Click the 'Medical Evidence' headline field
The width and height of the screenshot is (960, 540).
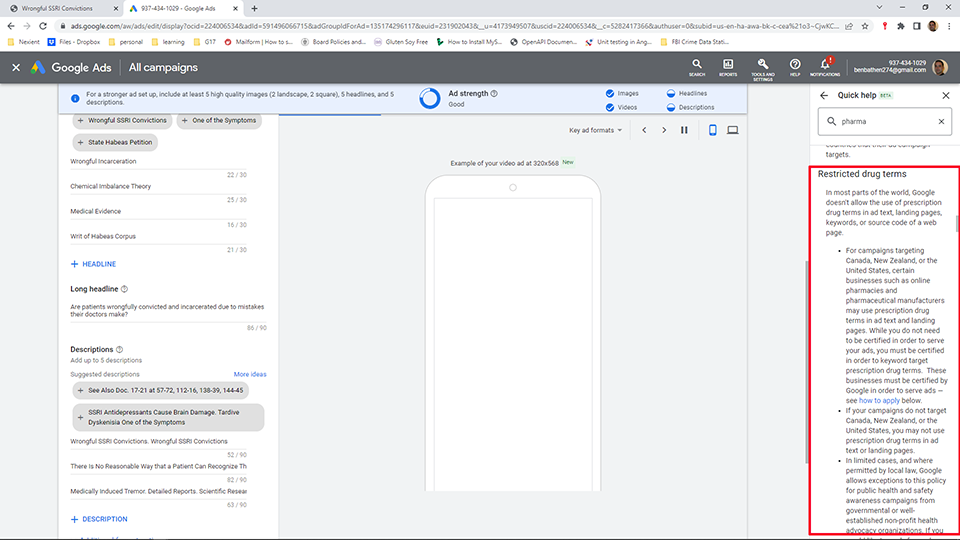coord(158,211)
